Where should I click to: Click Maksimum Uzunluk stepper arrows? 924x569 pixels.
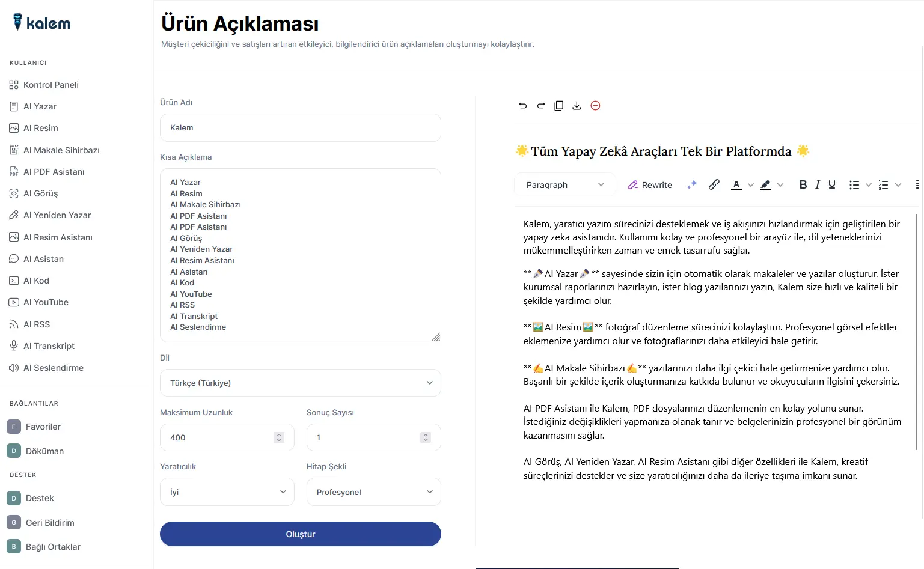[x=279, y=437]
